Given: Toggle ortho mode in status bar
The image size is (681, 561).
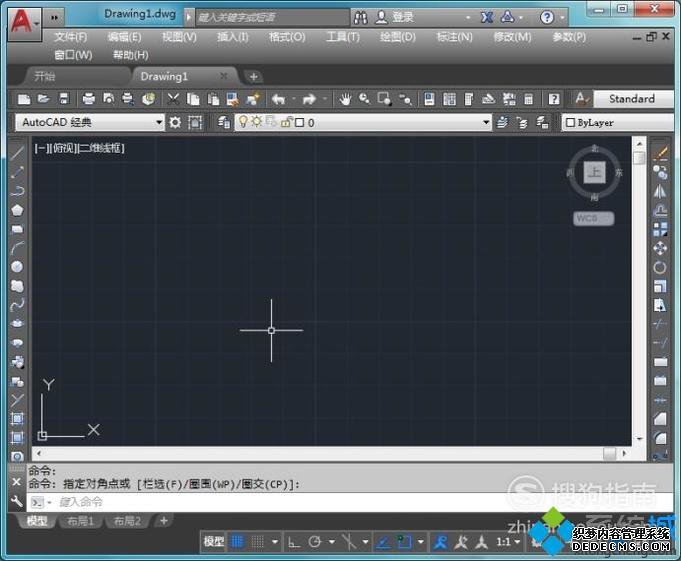Looking at the screenshot, I should coord(294,542).
